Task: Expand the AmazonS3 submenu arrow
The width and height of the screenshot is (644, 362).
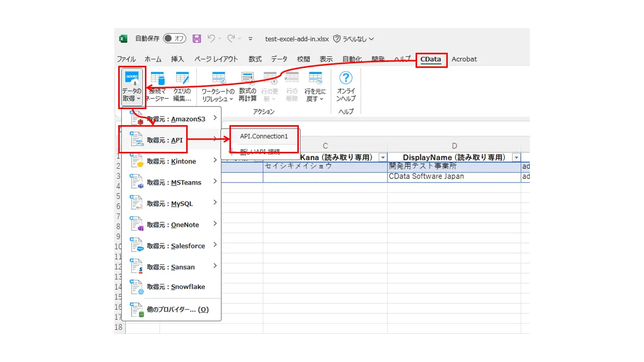Action: (215, 118)
